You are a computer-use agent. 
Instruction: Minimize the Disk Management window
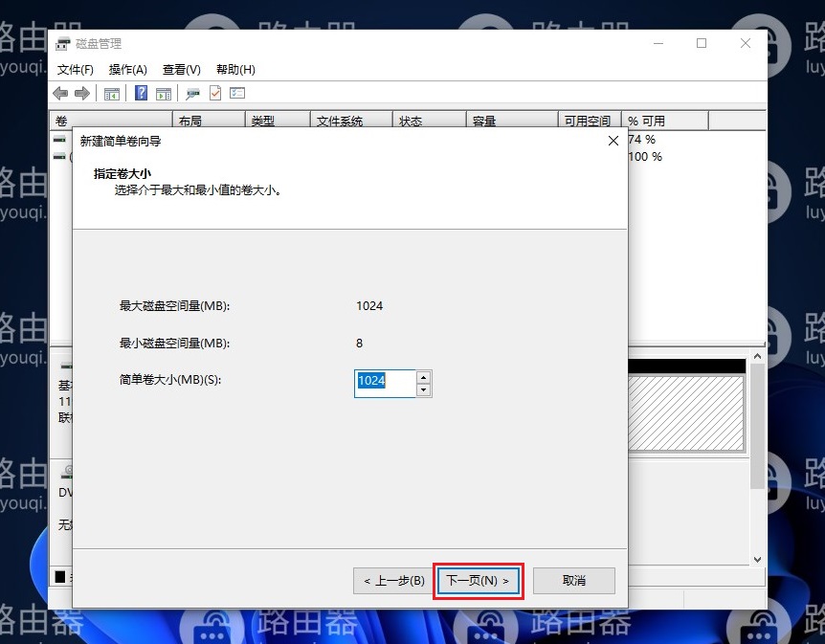pos(658,43)
